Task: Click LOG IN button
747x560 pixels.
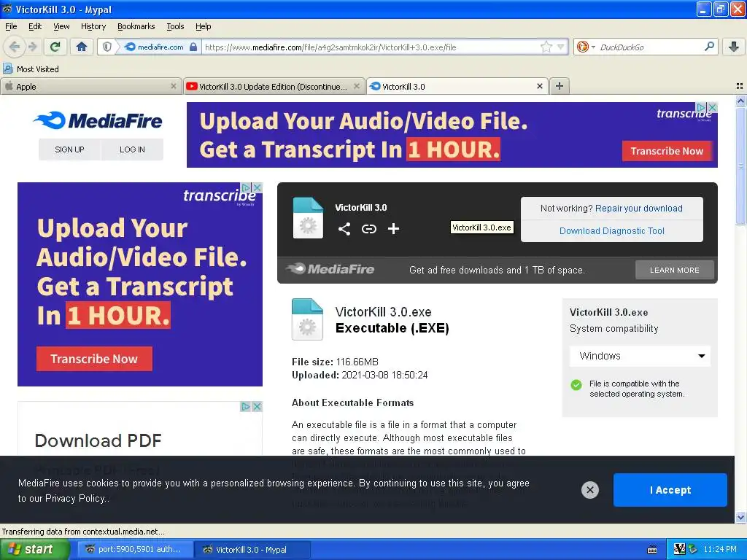Action: [x=132, y=149]
